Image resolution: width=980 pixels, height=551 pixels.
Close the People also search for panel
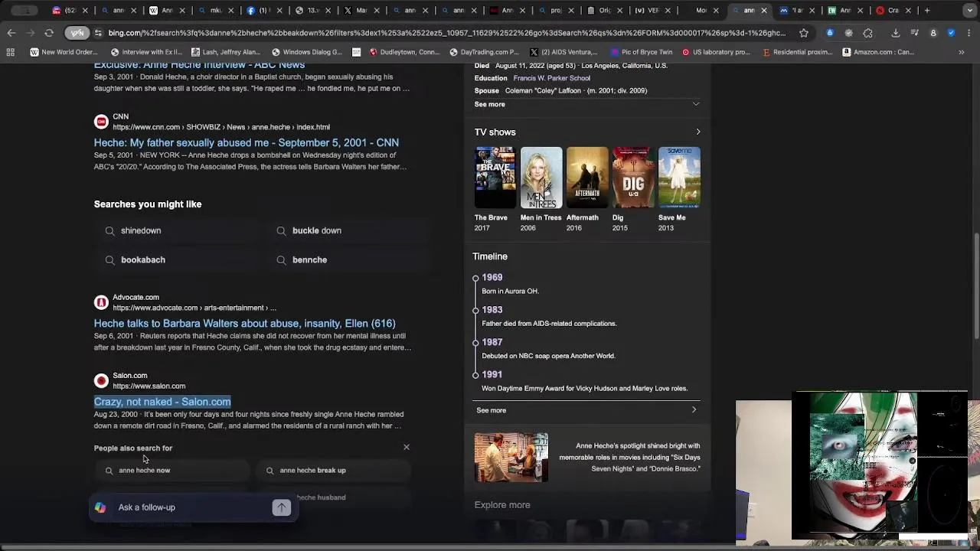pos(407,447)
